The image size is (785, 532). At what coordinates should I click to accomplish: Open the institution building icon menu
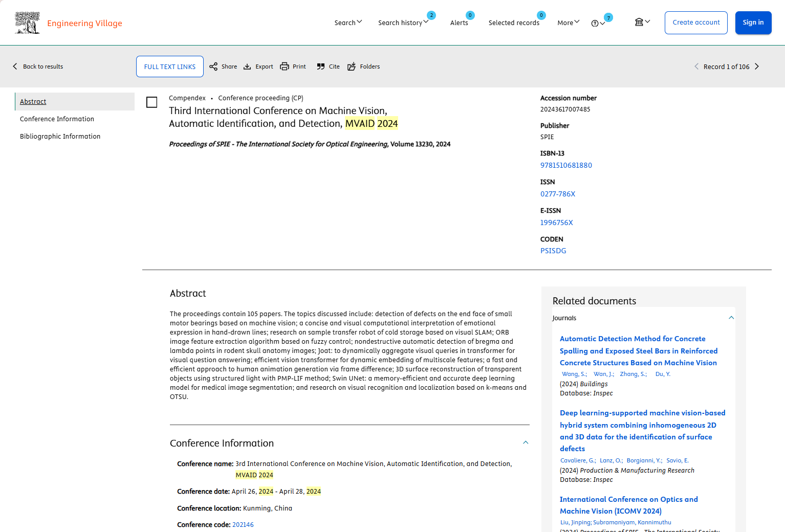click(x=642, y=22)
